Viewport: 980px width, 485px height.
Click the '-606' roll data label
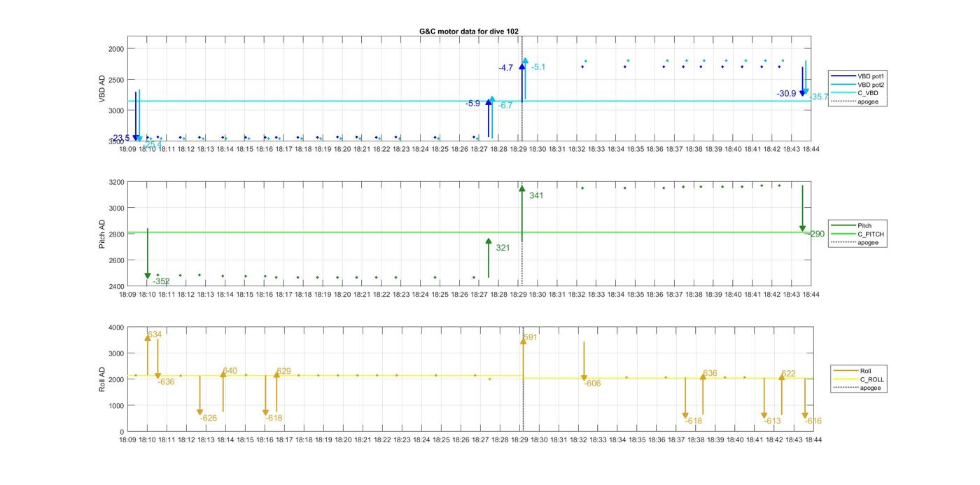tap(593, 384)
